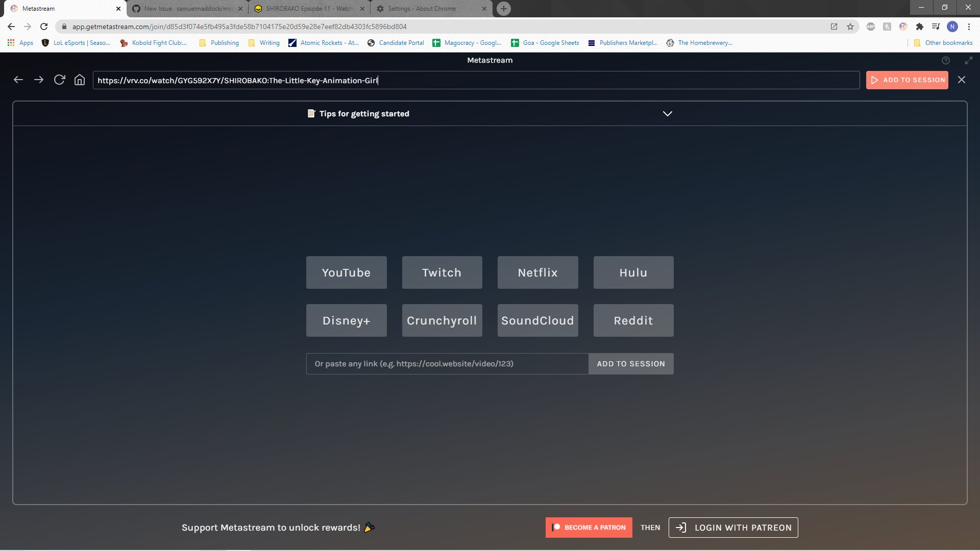The height and width of the screenshot is (551, 980).
Task: Click the paste any link input field
Action: tap(447, 364)
